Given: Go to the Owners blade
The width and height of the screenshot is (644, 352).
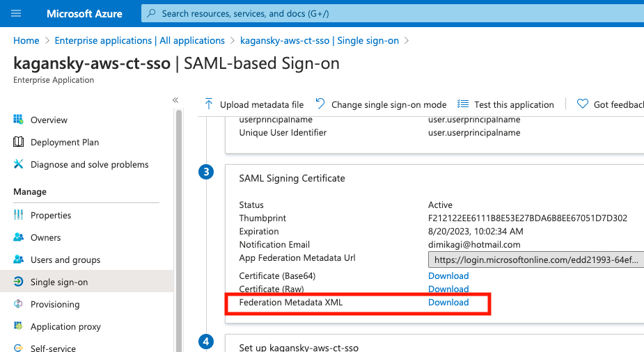Looking at the screenshot, I should (45, 237).
